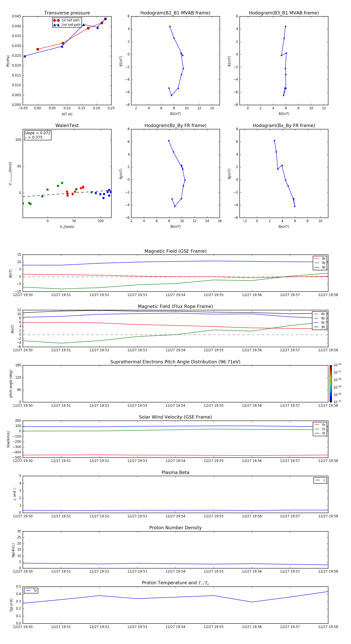Click the "V_A(km/s)" x-axis label
Screen dimensions: 351x644
pyautogui.click(x=67, y=227)
